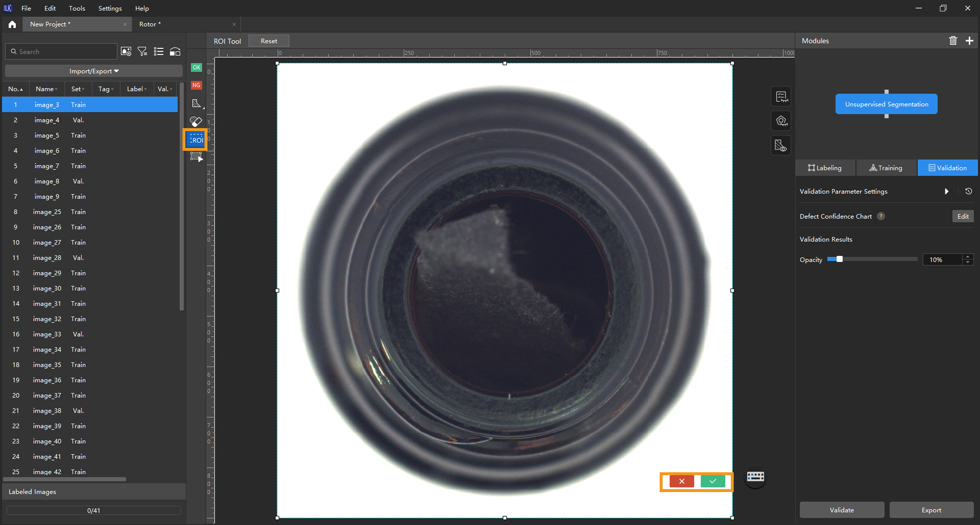
Task: Select the selection pointer tool
Action: 196,157
